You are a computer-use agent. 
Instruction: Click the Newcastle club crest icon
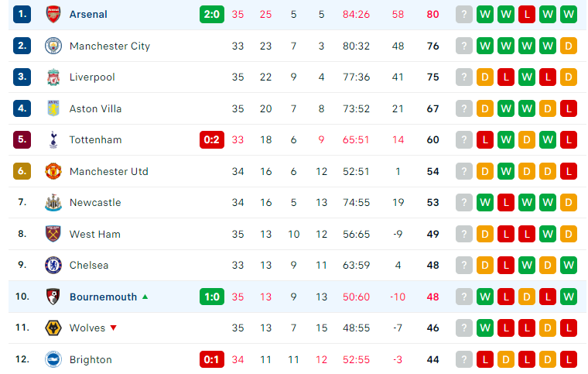coord(53,203)
